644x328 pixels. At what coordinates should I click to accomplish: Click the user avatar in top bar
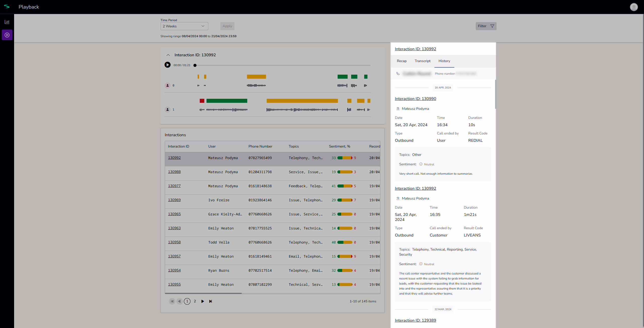[634, 7]
